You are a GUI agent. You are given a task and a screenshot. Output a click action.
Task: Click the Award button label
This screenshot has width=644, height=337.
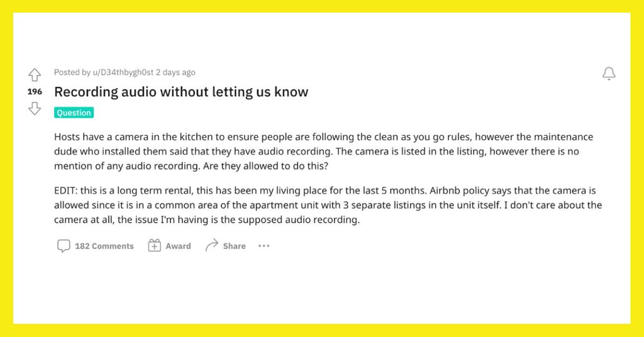(178, 246)
